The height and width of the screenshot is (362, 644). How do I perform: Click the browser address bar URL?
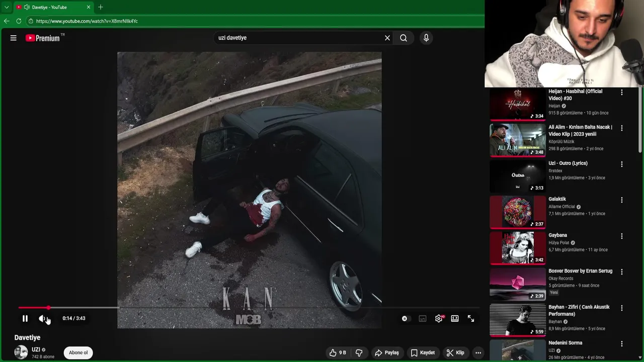click(x=87, y=21)
